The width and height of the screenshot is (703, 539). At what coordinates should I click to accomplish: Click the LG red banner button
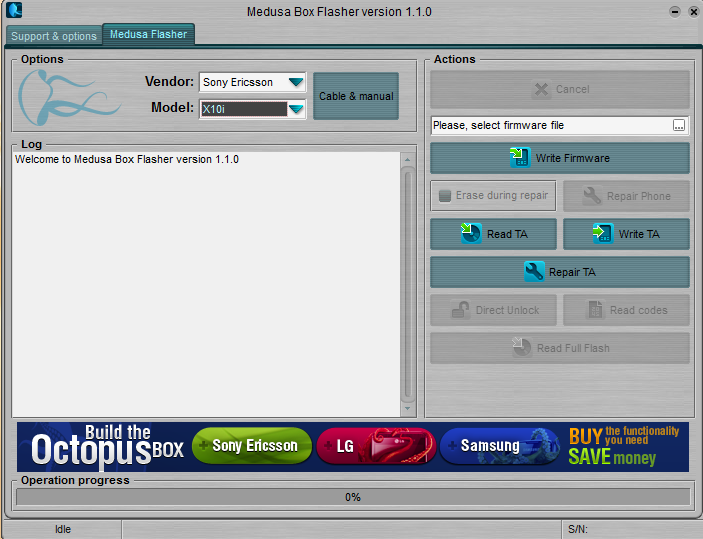point(376,446)
